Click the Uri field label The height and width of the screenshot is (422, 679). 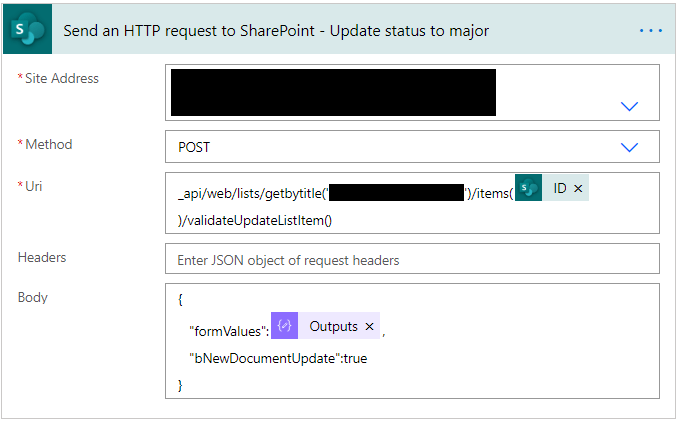[33, 186]
